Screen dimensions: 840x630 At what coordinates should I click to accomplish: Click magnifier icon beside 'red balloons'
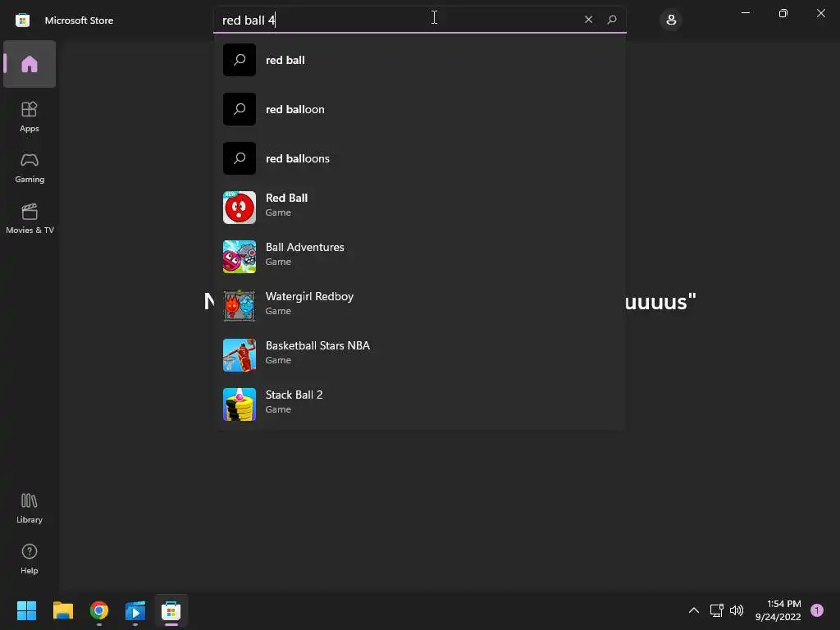tap(240, 158)
